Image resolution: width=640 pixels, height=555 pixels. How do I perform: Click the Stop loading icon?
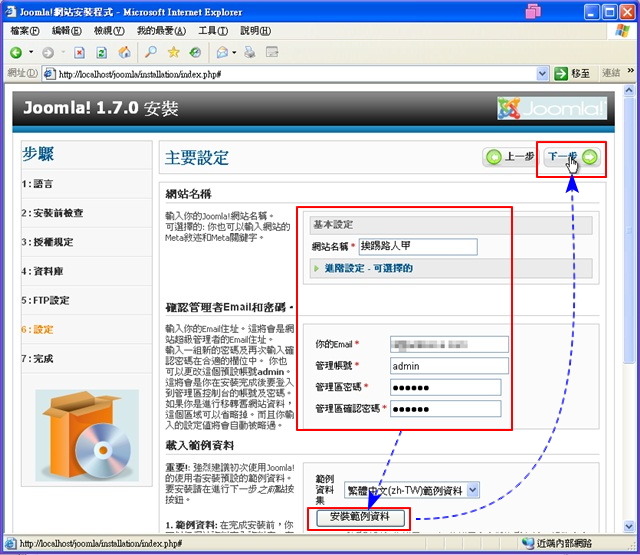pyautogui.click(x=79, y=52)
